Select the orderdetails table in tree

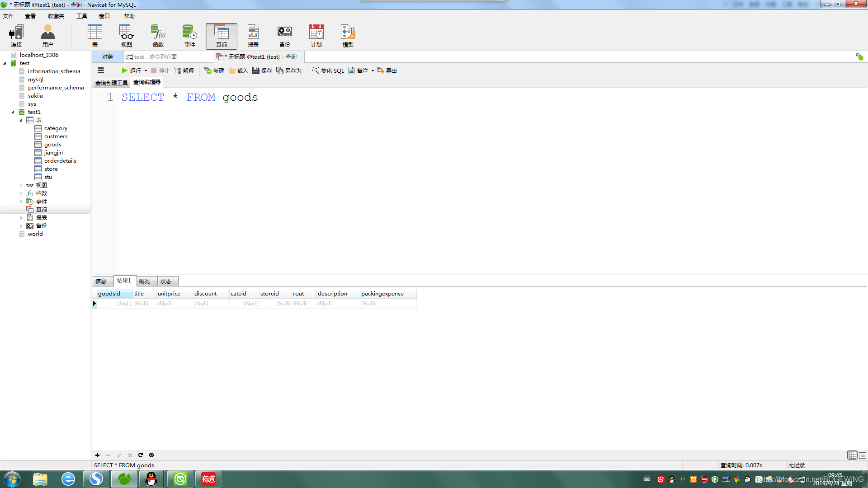tap(60, 161)
